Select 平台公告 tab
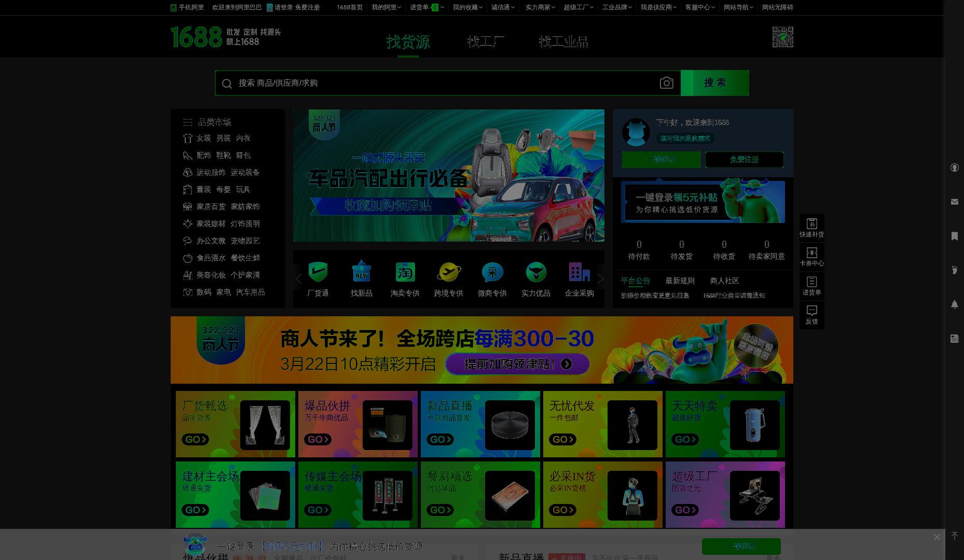This screenshot has width=964, height=560. pyautogui.click(x=635, y=281)
